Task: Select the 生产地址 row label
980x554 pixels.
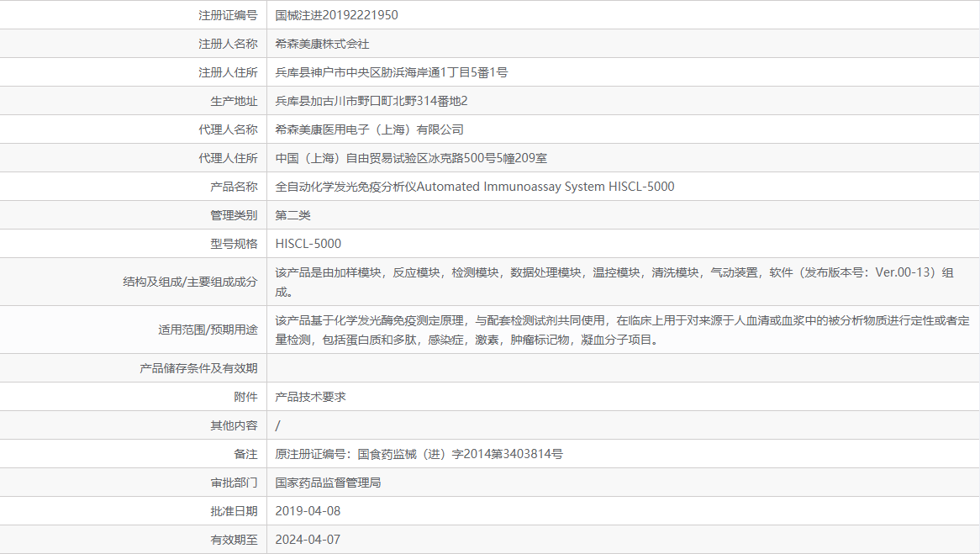Action: (236, 100)
